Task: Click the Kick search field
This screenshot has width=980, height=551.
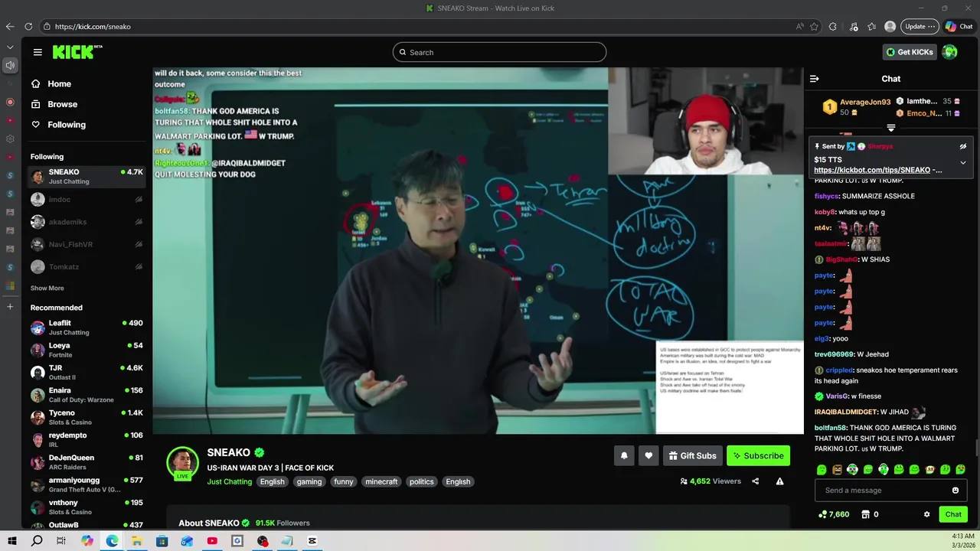Action: click(x=499, y=52)
